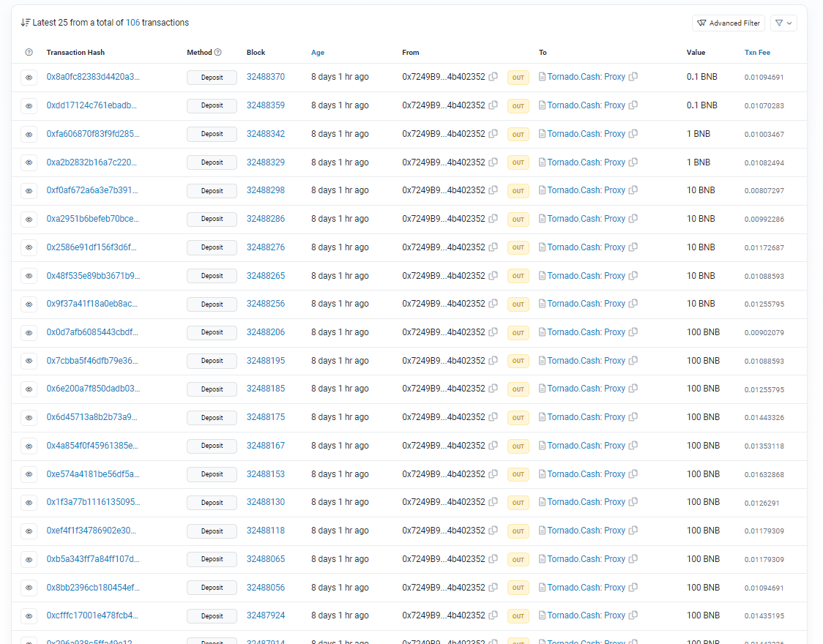Click eye icon for transaction 0xf0af672a6a3e7b391
The height and width of the screenshot is (644, 823).
pyautogui.click(x=29, y=191)
